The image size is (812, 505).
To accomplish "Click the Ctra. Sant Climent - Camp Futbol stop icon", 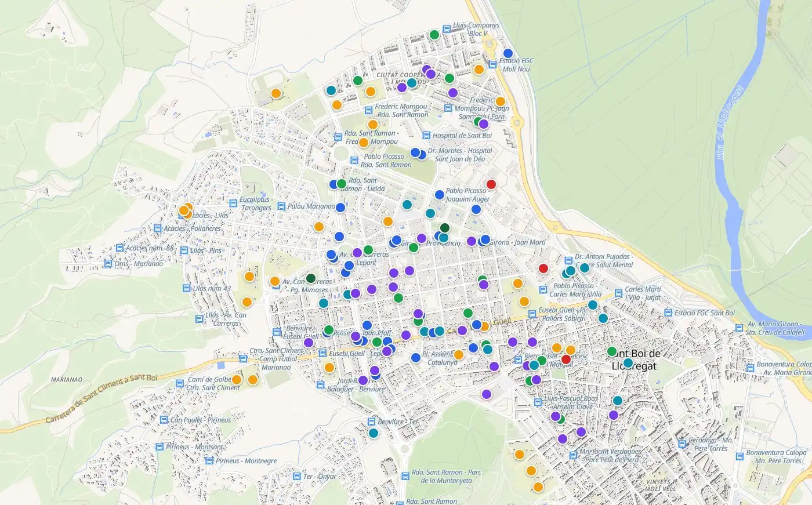I will click(244, 359).
